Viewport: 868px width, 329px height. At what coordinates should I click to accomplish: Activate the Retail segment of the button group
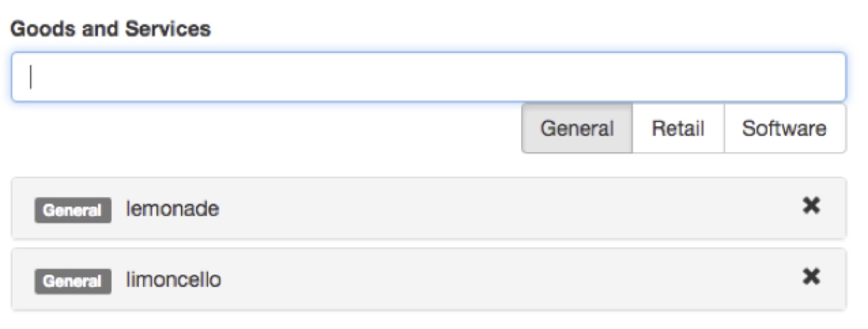coord(678,129)
